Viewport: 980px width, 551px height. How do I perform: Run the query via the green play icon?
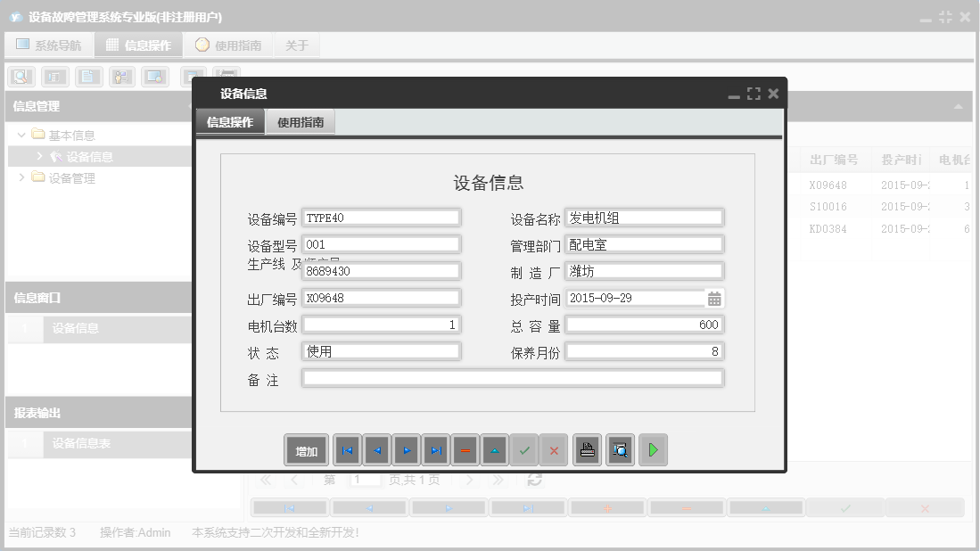point(653,450)
